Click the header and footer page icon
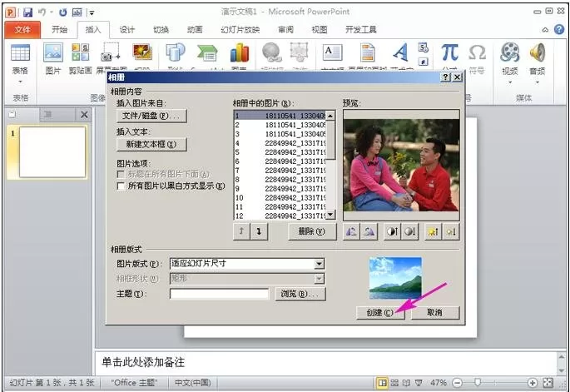Image resolution: width=570 pixels, height=392 pixels. (x=368, y=52)
